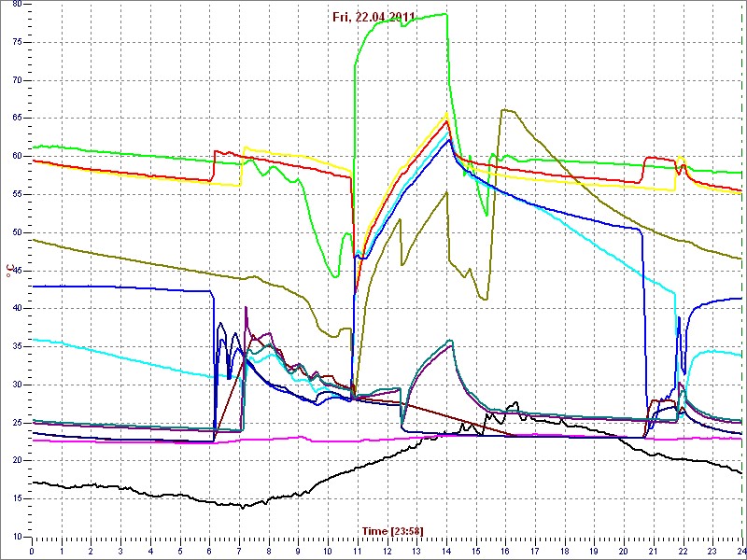Click the 30 label on temperature axis
This screenshot has height=560, width=747.
point(16,385)
